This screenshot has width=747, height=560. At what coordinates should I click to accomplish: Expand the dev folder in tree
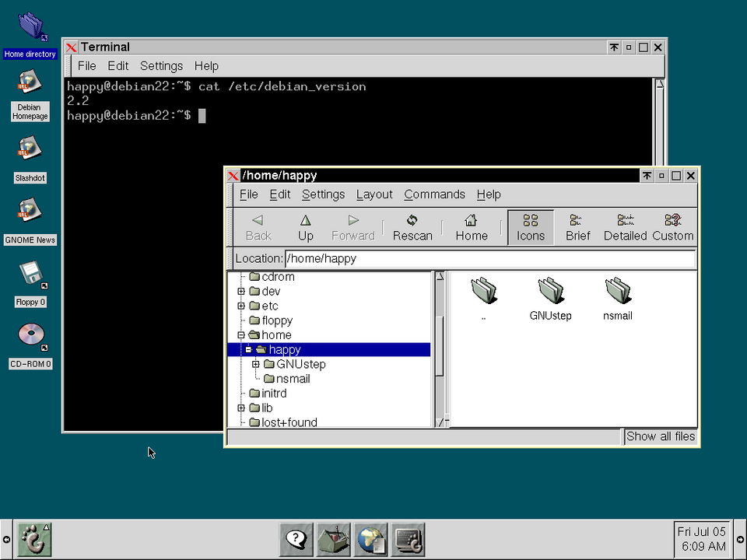pos(241,291)
